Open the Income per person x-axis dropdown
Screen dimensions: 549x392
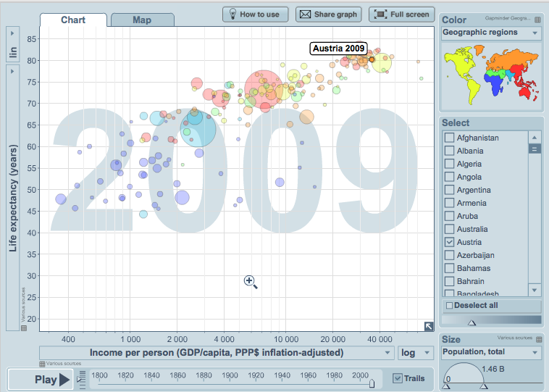coord(215,353)
